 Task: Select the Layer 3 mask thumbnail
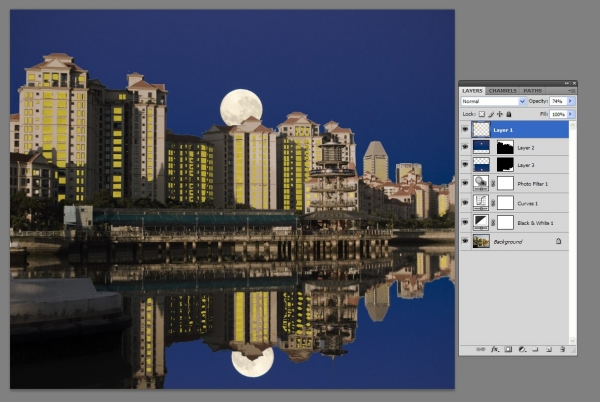[505, 165]
